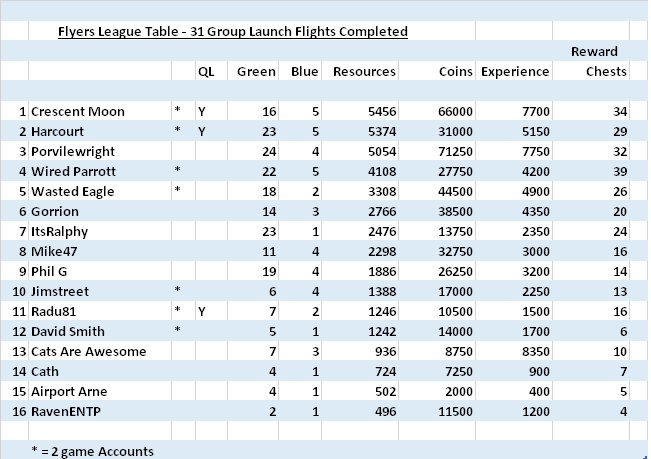Select RavenENTP's coins value 11500

click(x=455, y=411)
